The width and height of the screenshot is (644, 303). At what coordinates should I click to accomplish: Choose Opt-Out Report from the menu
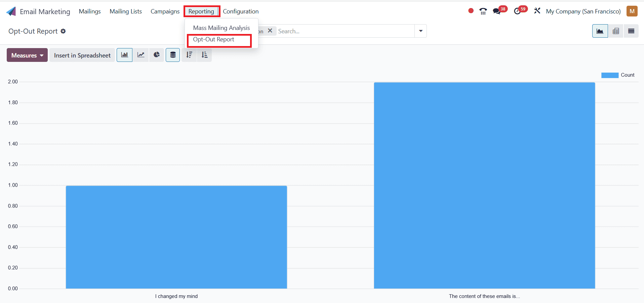213,39
